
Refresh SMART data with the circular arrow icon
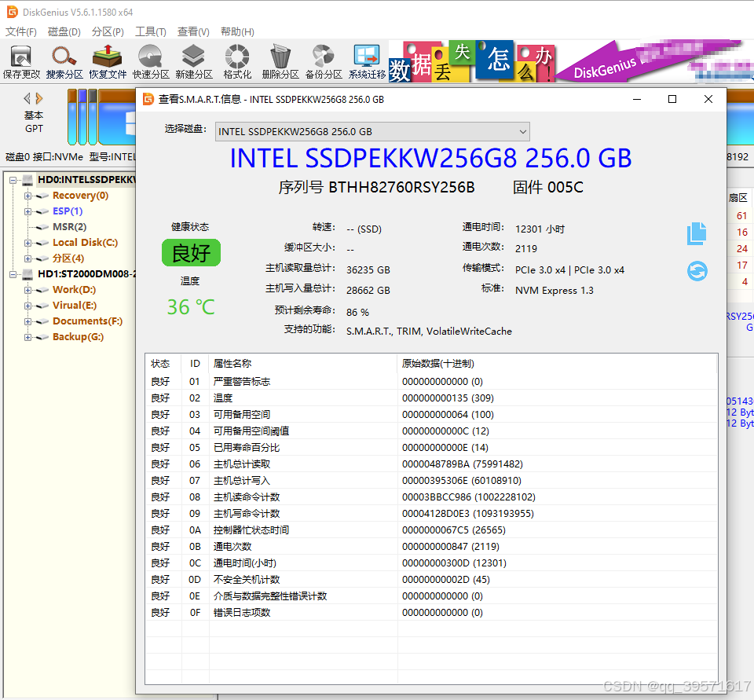(x=697, y=271)
